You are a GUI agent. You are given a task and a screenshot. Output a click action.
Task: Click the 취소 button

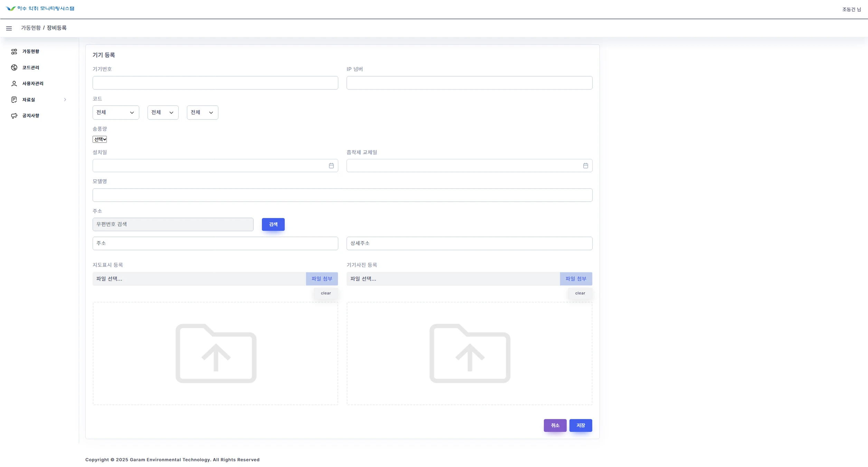555,426
